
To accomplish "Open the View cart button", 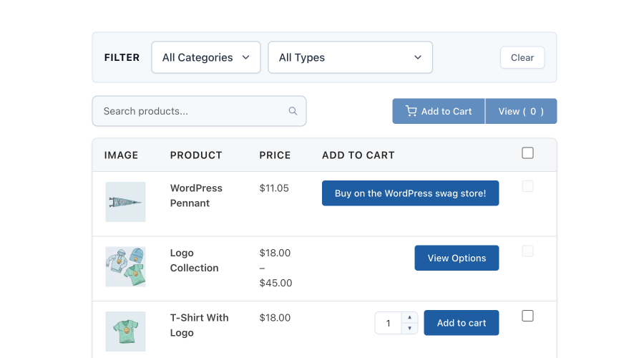I will click(x=521, y=111).
